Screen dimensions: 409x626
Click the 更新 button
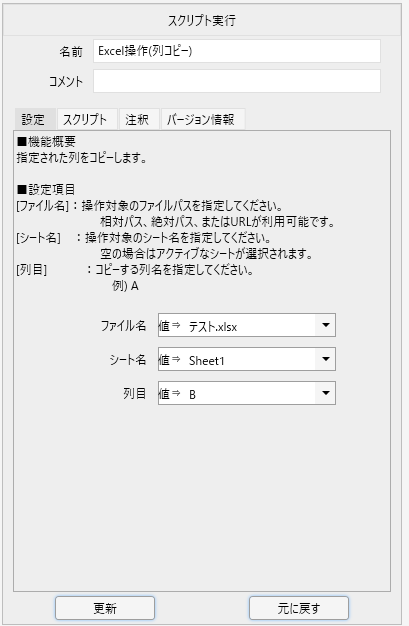[x=105, y=608]
